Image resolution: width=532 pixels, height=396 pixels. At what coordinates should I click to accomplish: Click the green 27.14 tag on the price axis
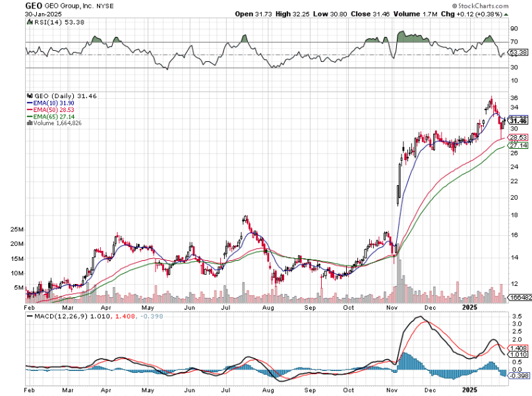pos(519,146)
